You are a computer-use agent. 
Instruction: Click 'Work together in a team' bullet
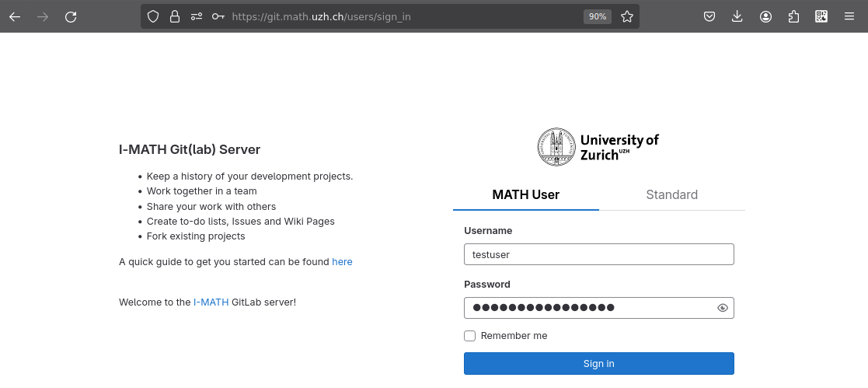click(x=201, y=191)
